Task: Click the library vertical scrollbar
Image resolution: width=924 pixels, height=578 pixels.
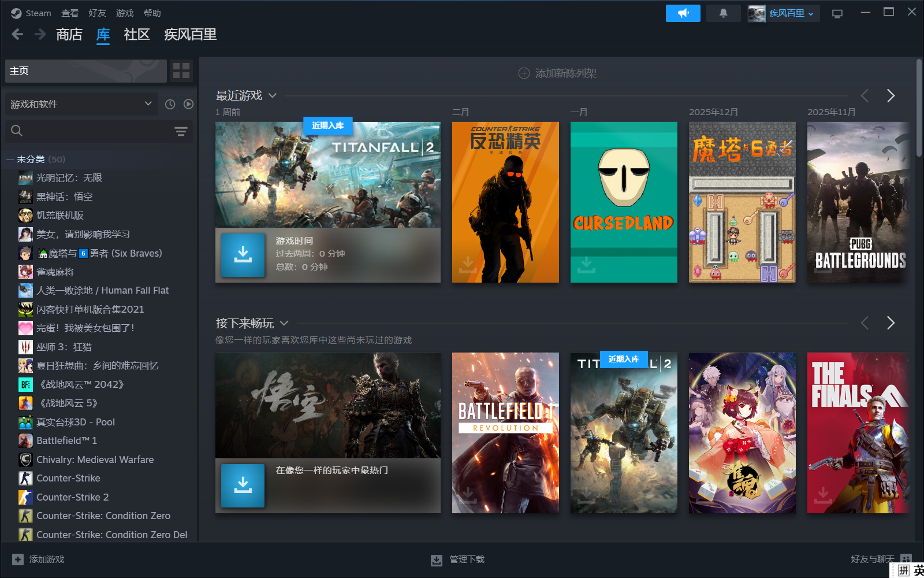Action: [x=919, y=108]
